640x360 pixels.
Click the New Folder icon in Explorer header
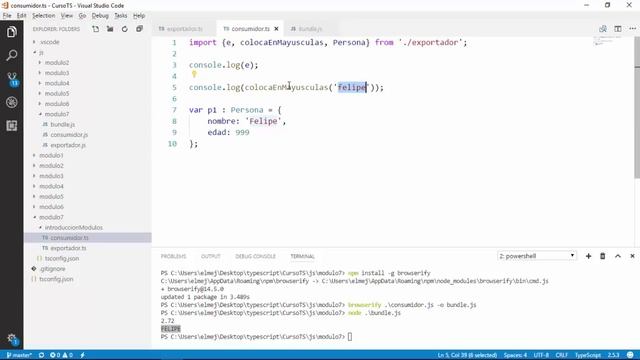tap(110, 29)
